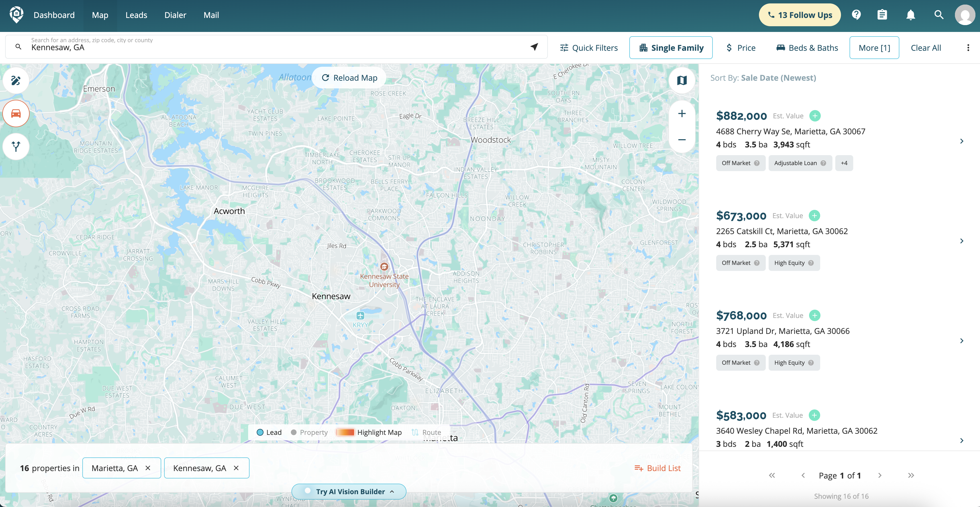Add the $673,000 property as lead
980x507 pixels.
pos(814,216)
